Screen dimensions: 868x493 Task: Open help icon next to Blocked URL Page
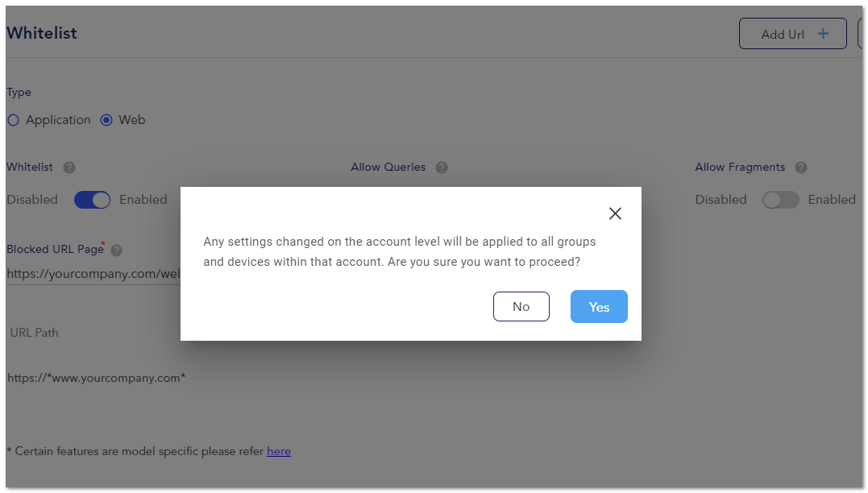[x=116, y=251]
